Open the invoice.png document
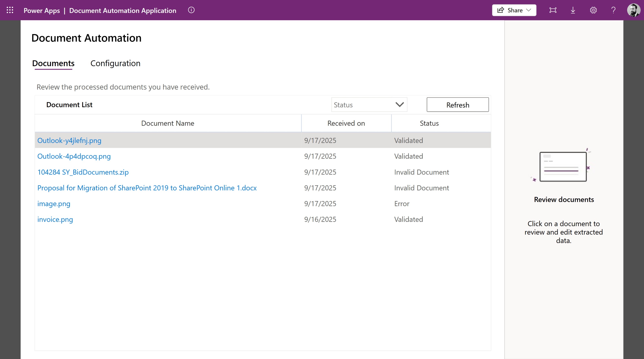644x359 pixels. pos(55,219)
